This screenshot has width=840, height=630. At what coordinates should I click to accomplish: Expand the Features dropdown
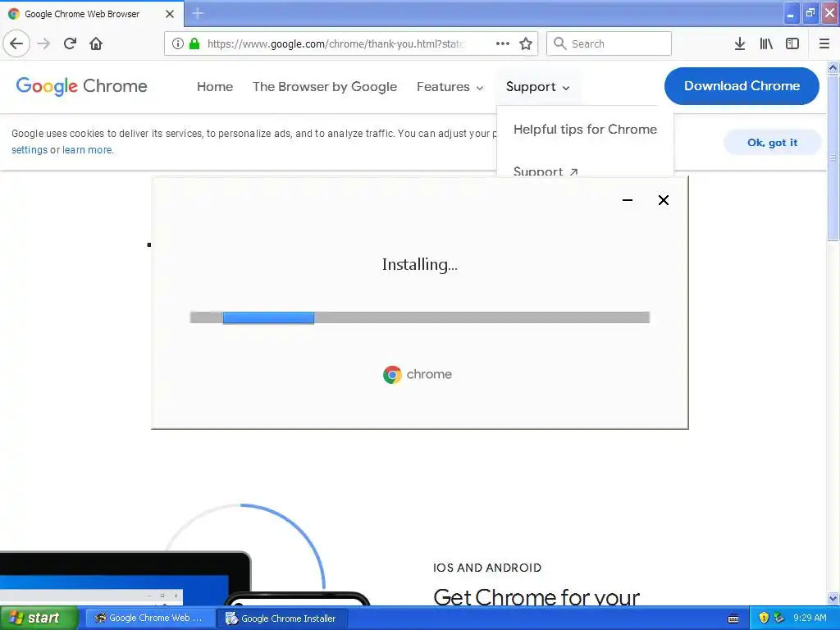point(450,87)
